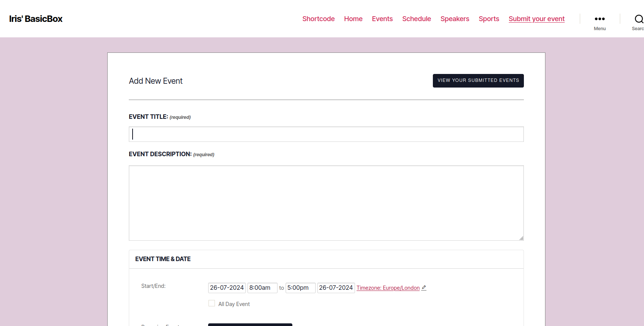Click the description box resize handle
Image resolution: width=644 pixels, height=326 pixels.
click(521, 238)
